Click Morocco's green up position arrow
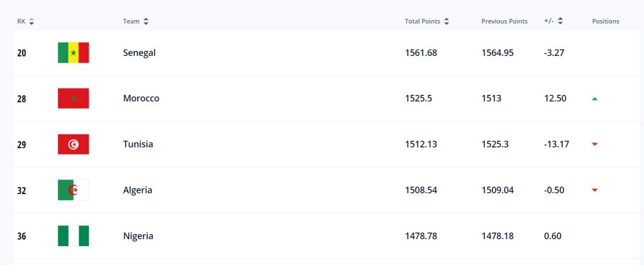The image size is (644, 265). [x=594, y=99]
